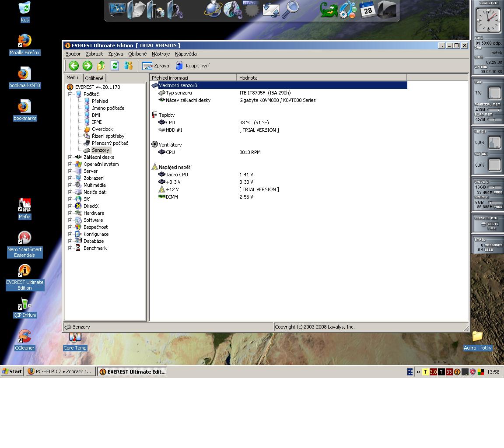The height and width of the screenshot is (448, 504).
Task: Select the Overclock tree item
Action: click(x=102, y=129)
